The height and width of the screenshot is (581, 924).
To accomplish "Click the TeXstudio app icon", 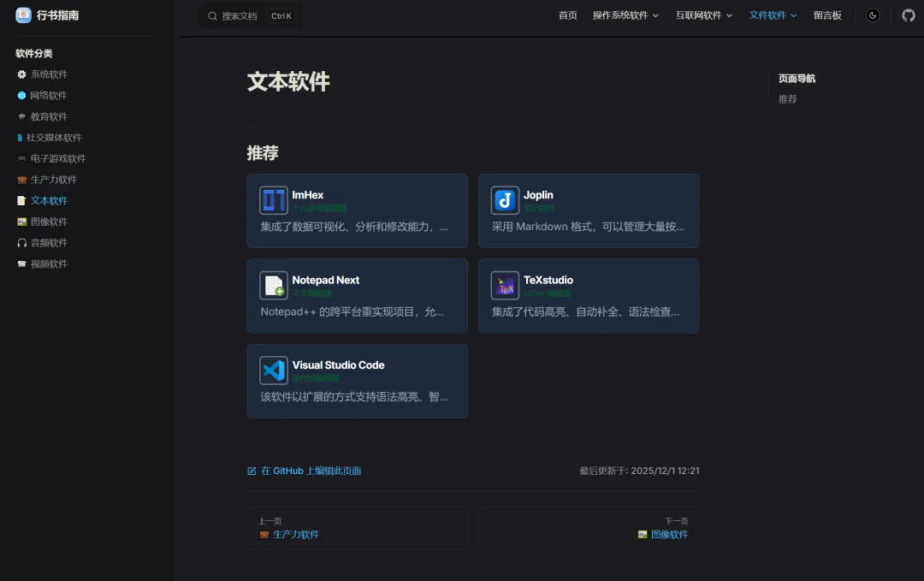I will 505,285.
